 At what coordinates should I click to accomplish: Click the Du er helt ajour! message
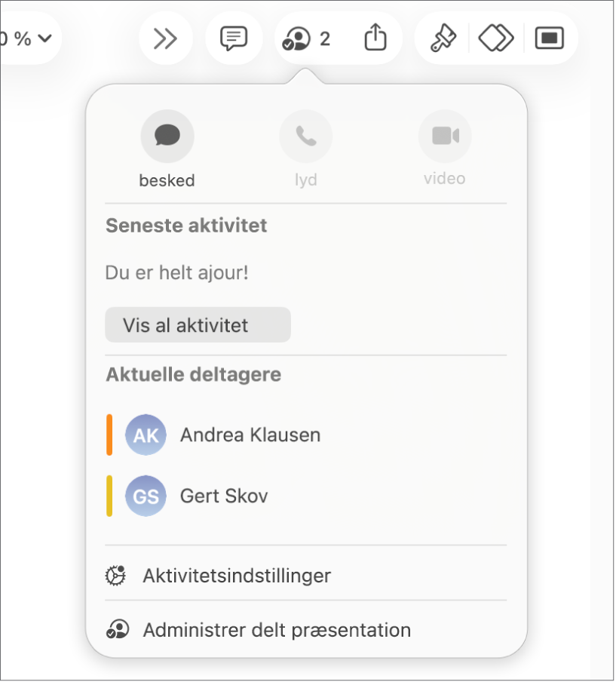(x=177, y=273)
